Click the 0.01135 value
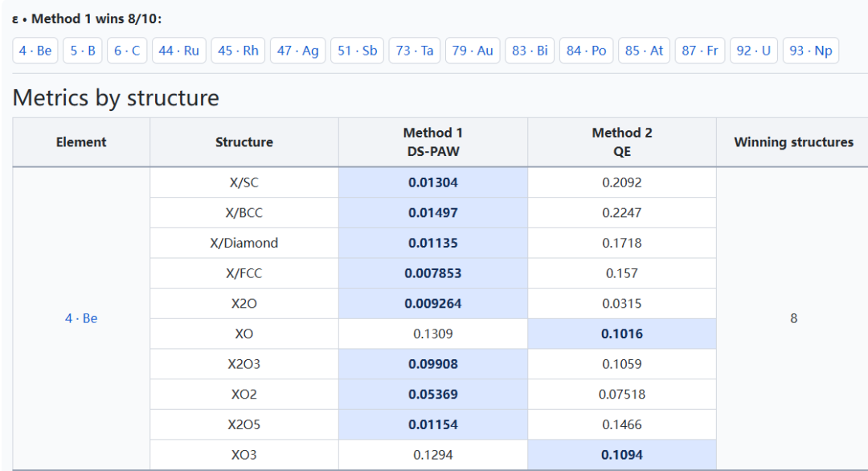Image resolution: width=868 pixels, height=471 pixels. (433, 243)
